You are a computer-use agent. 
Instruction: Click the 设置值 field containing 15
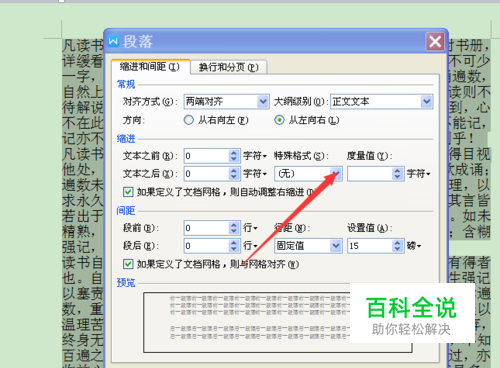click(x=370, y=246)
